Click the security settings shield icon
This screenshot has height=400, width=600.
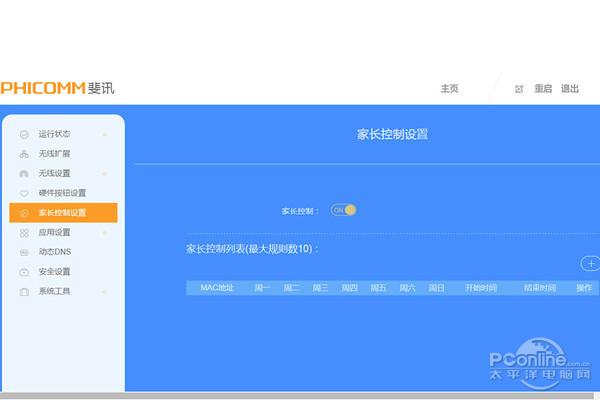pos(24,272)
